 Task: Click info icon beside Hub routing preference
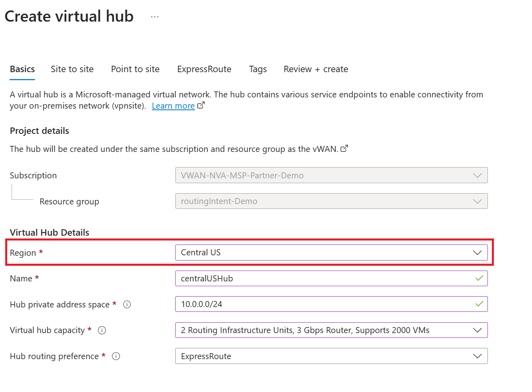tap(116, 356)
